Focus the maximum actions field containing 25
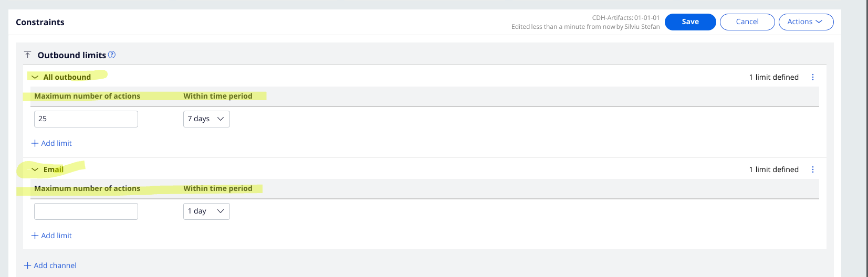Image resolution: width=868 pixels, height=277 pixels. [86, 119]
